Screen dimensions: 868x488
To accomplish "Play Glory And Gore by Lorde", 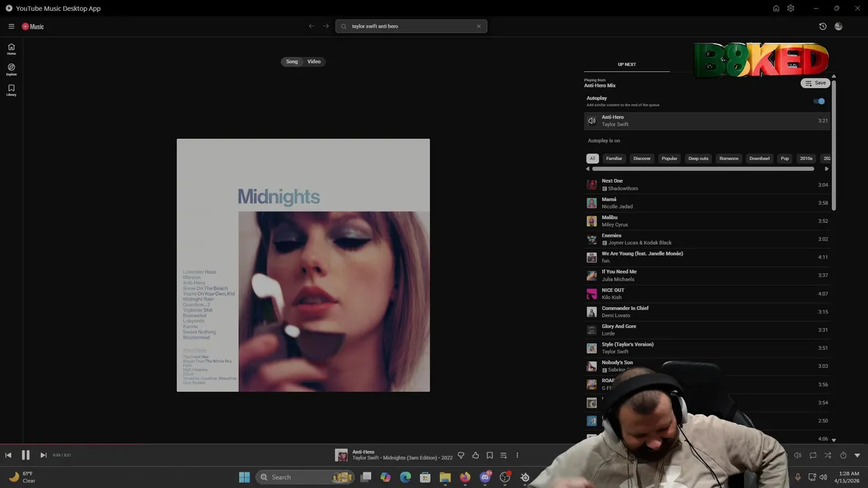I will pos(707,330).
